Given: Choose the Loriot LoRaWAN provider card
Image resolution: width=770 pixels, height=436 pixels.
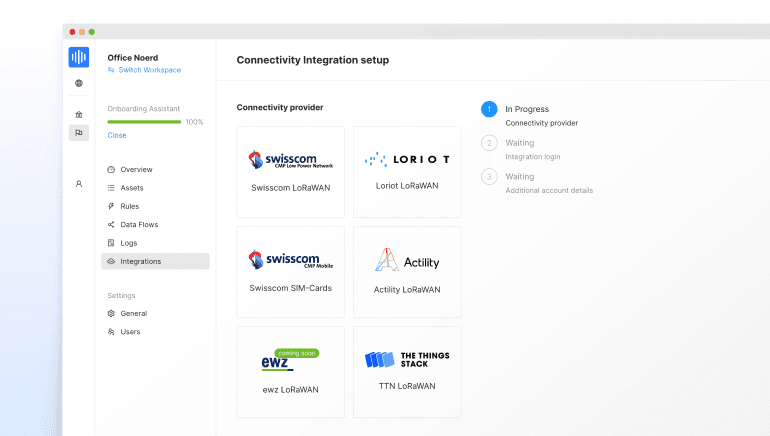Looking at the screenshot, I should [x=407, y=172].
